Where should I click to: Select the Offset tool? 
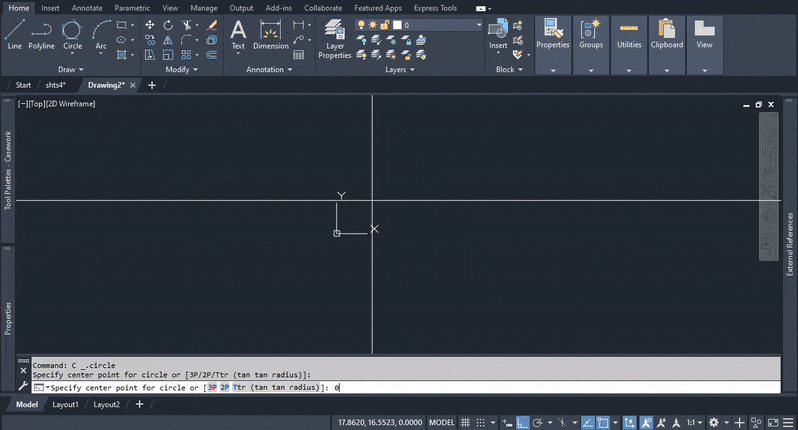(212, 54)
